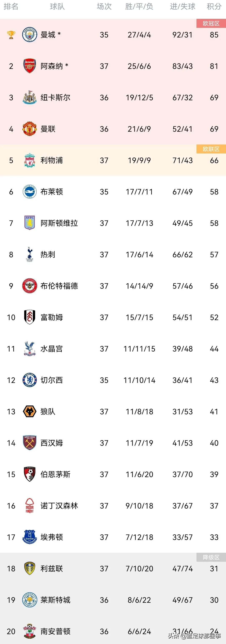Click the 欧冠区 zone label

(211, 23)
